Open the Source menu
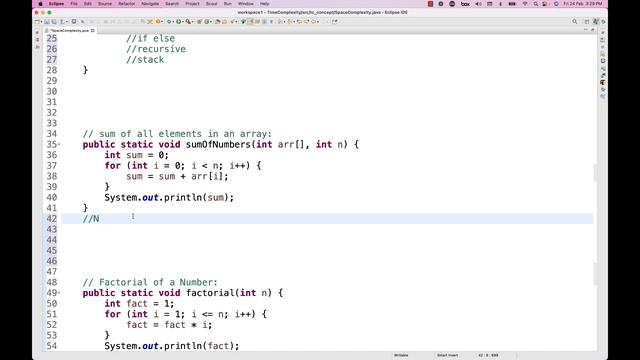 (105, 4)
